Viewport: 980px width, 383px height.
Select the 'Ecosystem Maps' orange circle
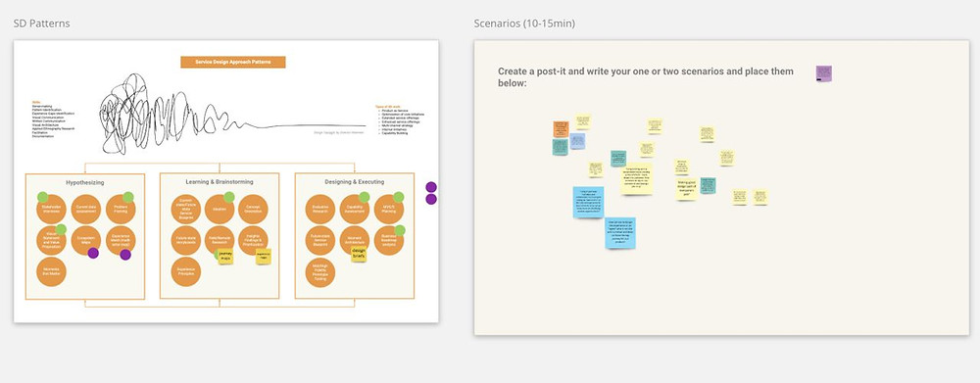[85, 241]
